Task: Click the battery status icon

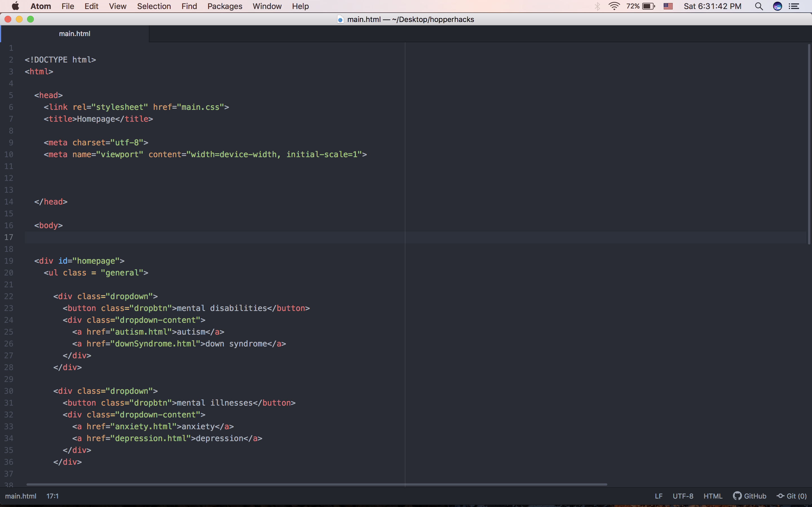Action: (648, 6)
